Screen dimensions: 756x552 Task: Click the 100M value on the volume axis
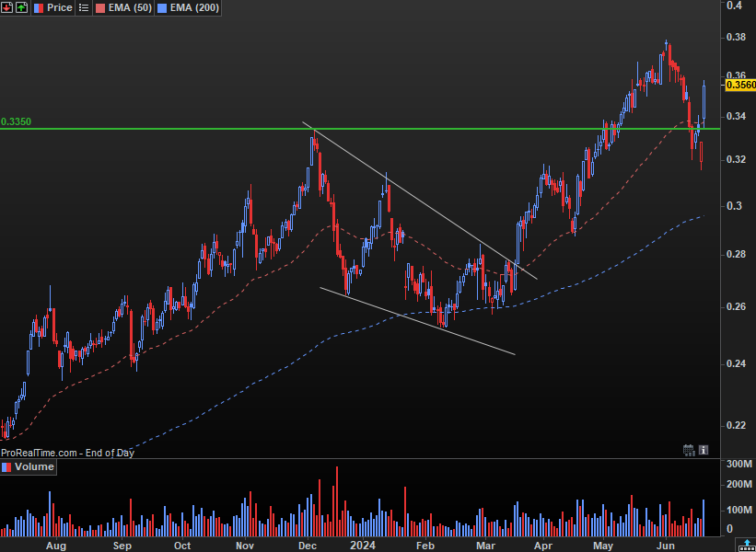(739, 510)
